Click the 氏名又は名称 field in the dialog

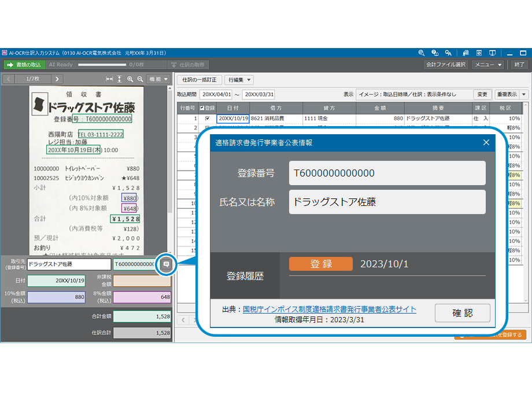click(387, 202)
